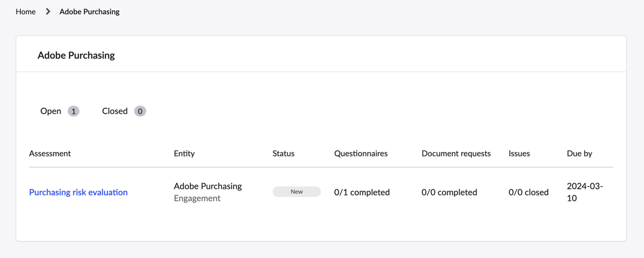This screenshot has height=258, width=644.
Task: Switch to the Closed tab
Action: (124, 111)
